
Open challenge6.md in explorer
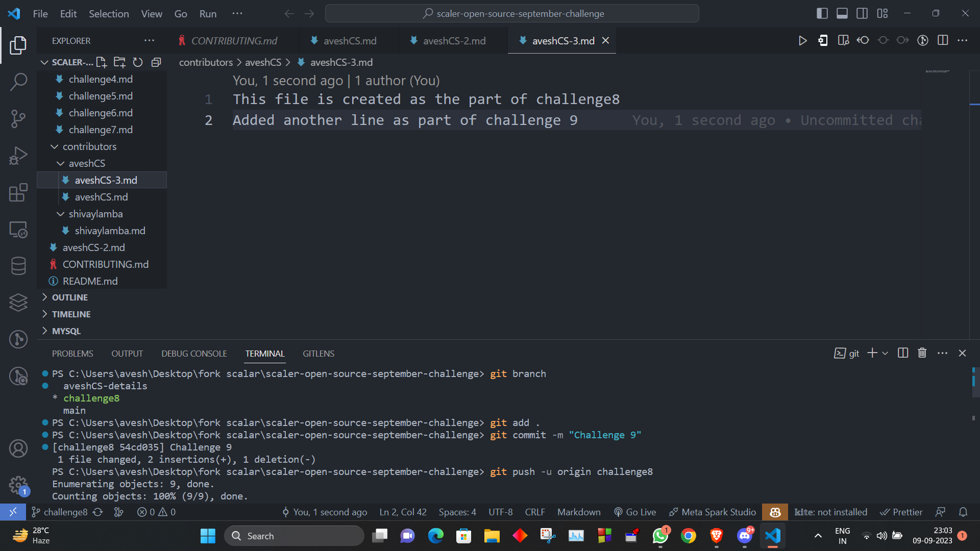(x=101, y=113)
